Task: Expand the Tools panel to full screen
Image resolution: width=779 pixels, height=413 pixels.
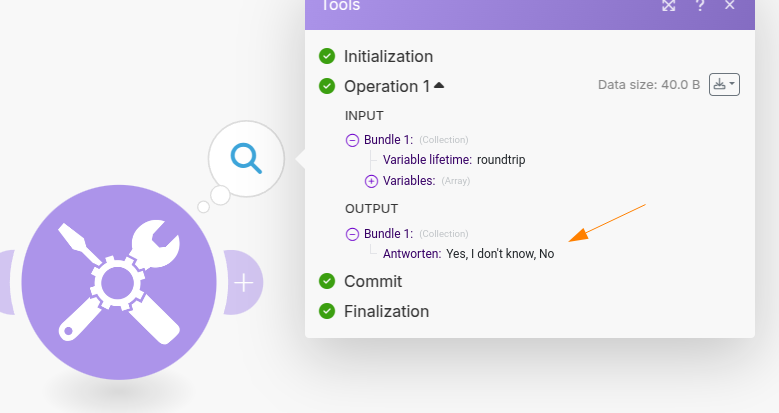Action: coord(669,6)
